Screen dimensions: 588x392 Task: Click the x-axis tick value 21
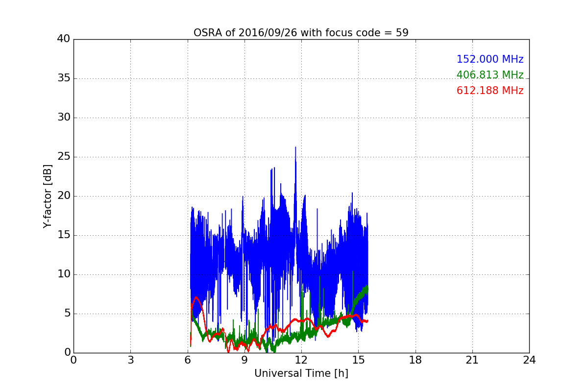click(472, 360)
